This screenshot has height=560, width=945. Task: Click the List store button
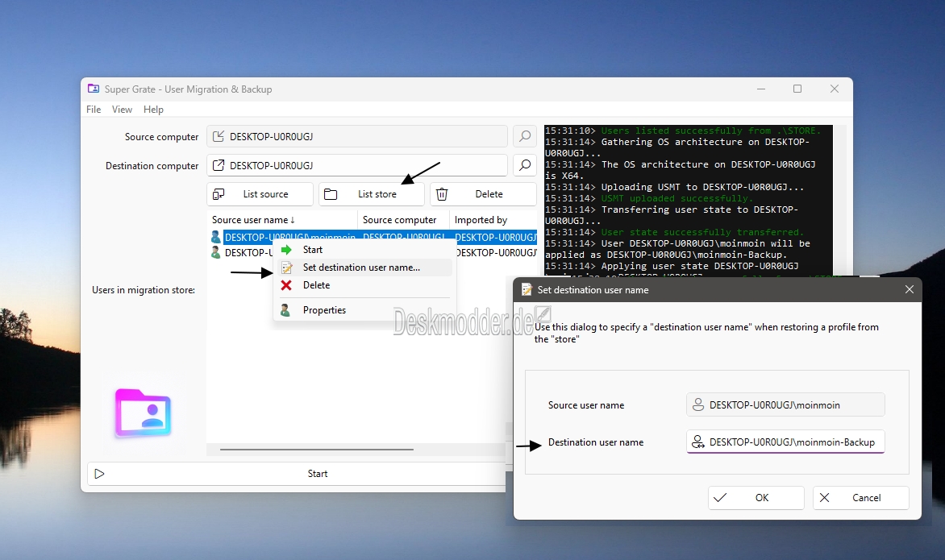[371, 194]
